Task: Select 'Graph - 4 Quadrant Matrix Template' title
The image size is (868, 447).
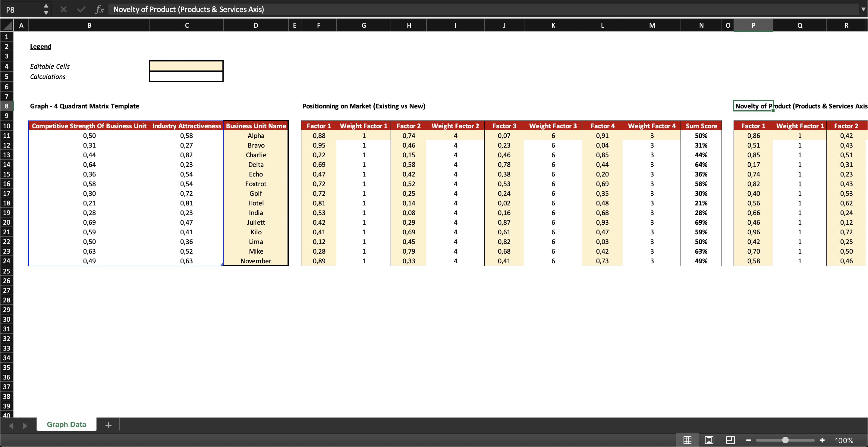Action: tap(85, 106)
